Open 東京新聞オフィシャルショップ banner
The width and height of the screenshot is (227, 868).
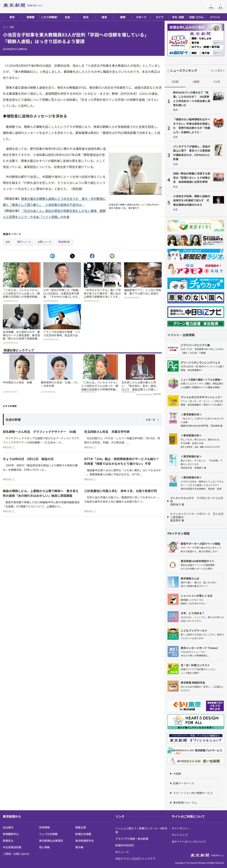click(x=196, y=738)
